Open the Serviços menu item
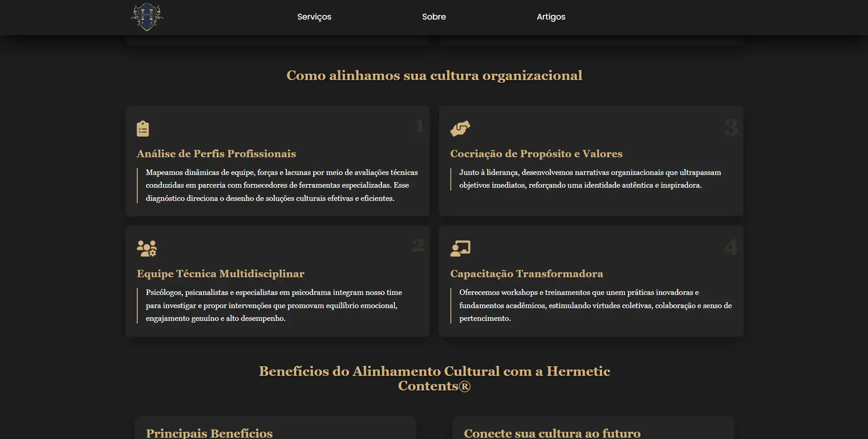The width and height of the screenshot is (868, 439). [314, 17]
